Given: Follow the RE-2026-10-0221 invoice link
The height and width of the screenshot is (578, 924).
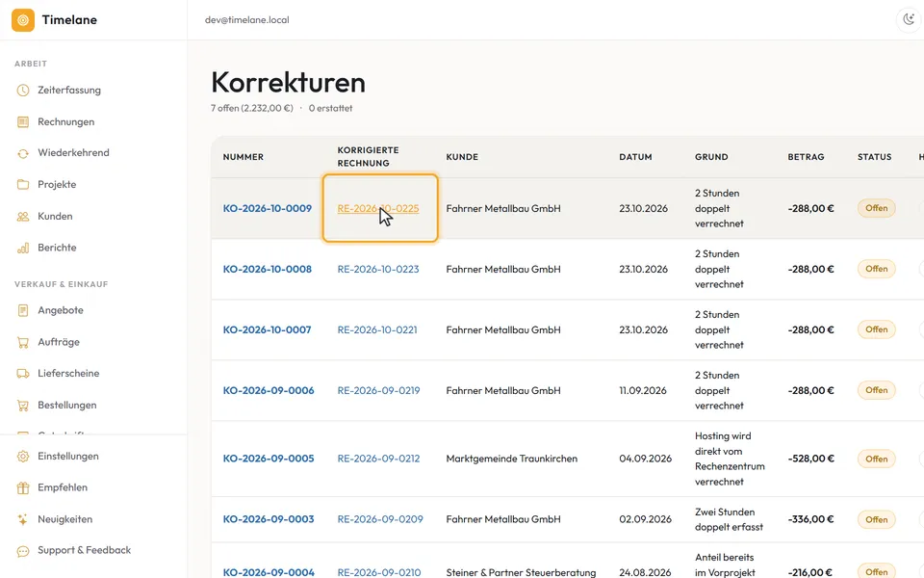Looking at the screenshot, I should click(x=377, y=329).
